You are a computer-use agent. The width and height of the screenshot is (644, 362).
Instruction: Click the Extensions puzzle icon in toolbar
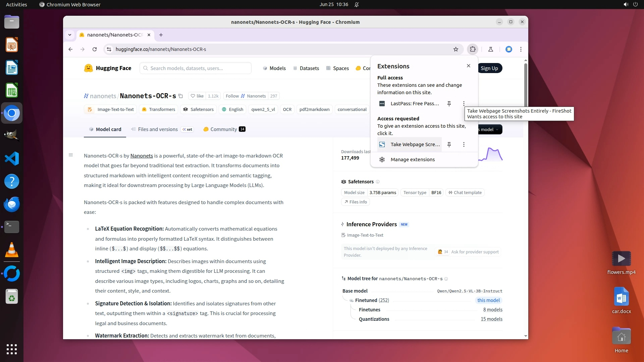point(473,49)
